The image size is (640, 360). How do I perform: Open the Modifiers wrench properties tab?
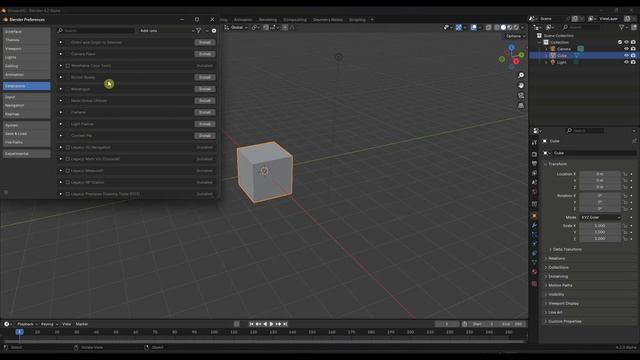[534, 225]
